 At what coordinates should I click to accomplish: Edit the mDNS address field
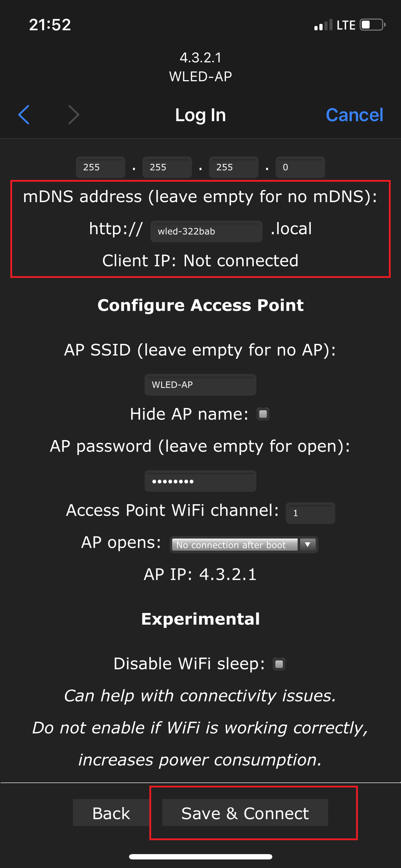coord(206,231)
